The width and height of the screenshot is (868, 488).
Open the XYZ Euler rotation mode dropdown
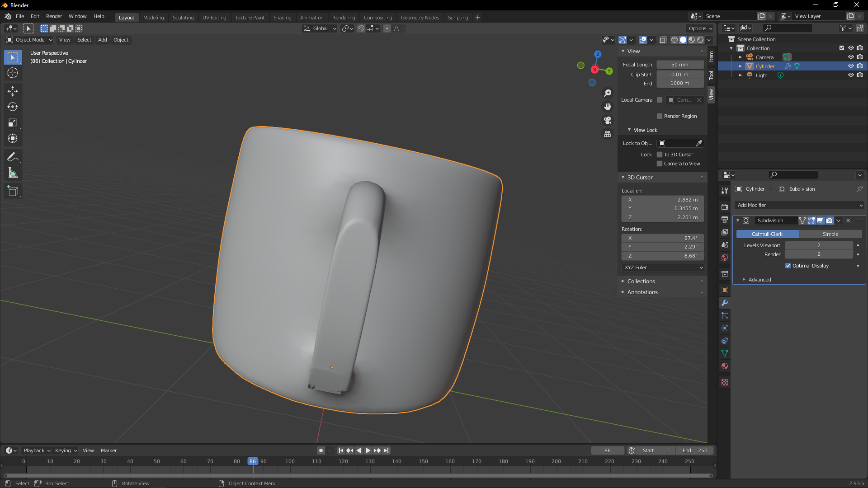point(662,267)
